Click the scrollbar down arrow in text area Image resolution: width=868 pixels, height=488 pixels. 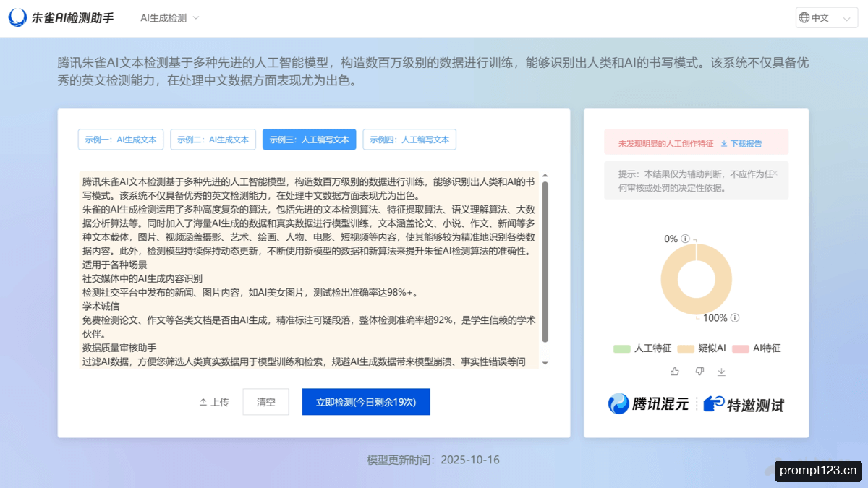pos(545,363)
